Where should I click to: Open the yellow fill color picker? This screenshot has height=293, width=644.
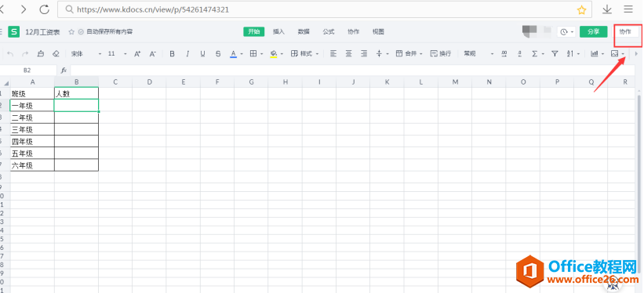tap(282, 54)
